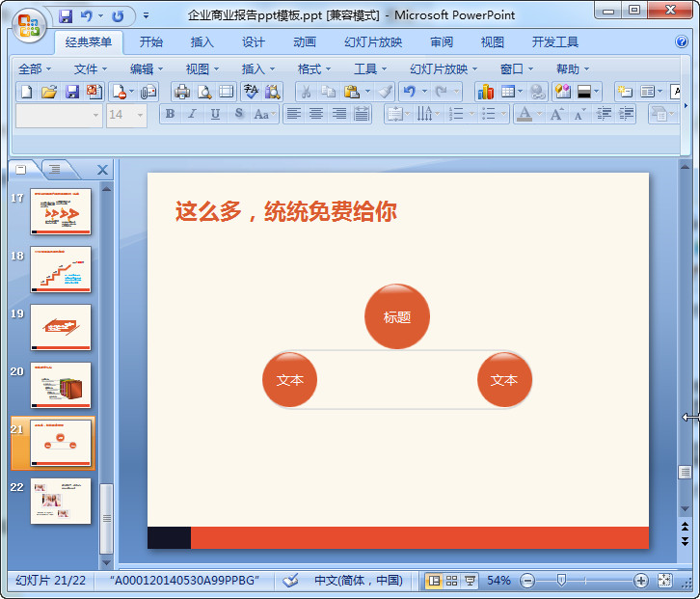Click theme name A000120140530A99PPBG
Screen dimensions: 700x599
tap(185, 581)
